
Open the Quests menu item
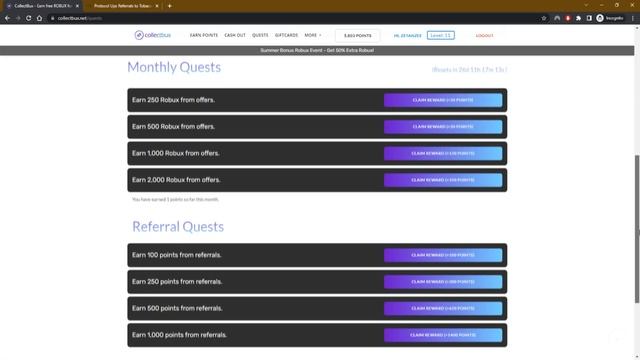coord(260,36)
